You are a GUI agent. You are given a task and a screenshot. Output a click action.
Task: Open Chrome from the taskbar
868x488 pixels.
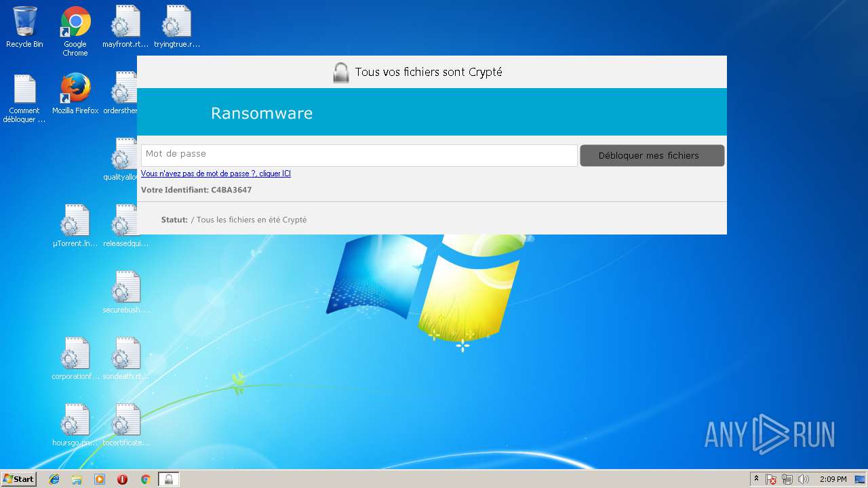click(145, 479)
